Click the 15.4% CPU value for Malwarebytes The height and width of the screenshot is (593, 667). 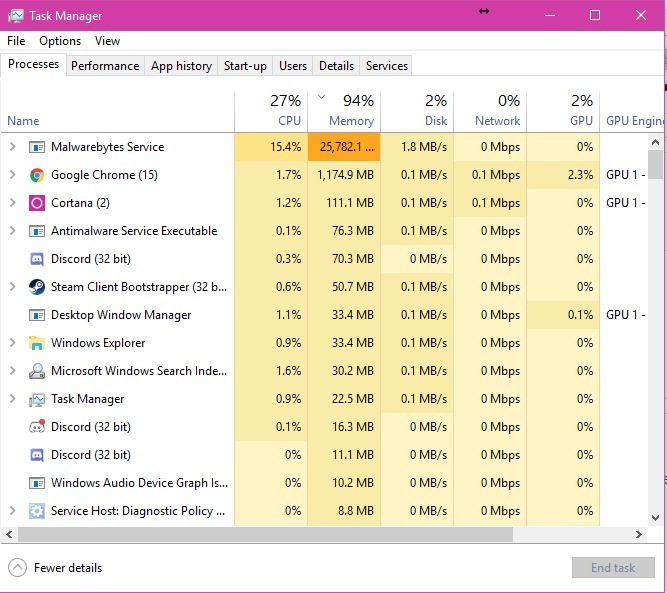(x=285, y=147)
